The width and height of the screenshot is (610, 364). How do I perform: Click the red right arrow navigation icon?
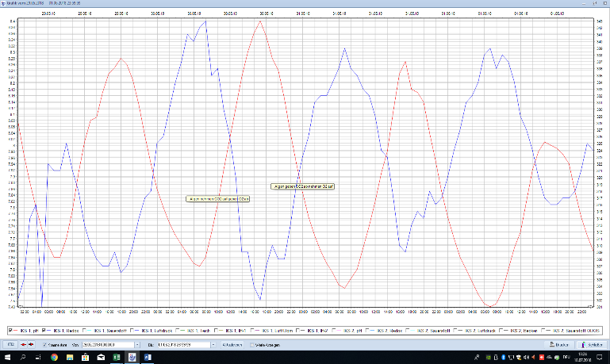point(31,345)
